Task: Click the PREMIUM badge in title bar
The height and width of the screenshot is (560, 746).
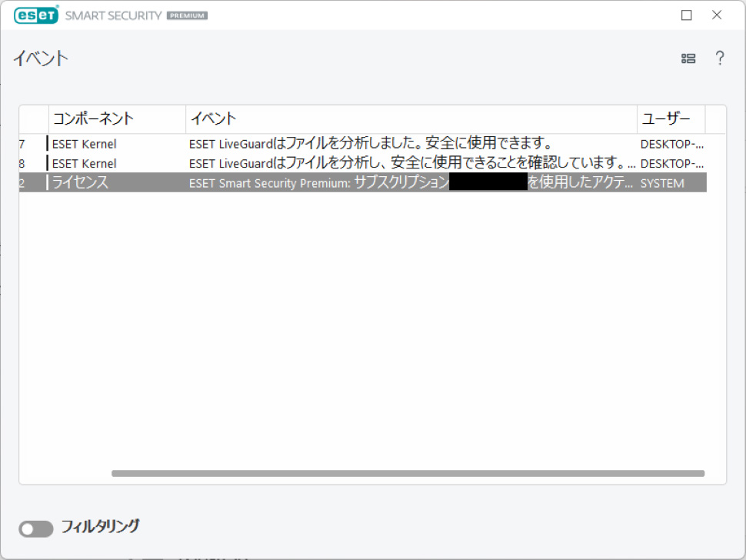Action: click(187, 16)
